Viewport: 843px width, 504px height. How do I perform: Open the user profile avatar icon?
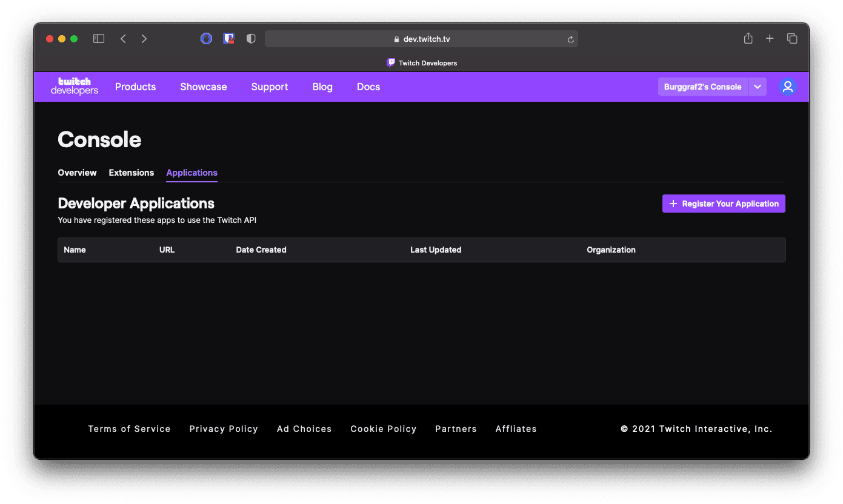click(x=787, y=87)
